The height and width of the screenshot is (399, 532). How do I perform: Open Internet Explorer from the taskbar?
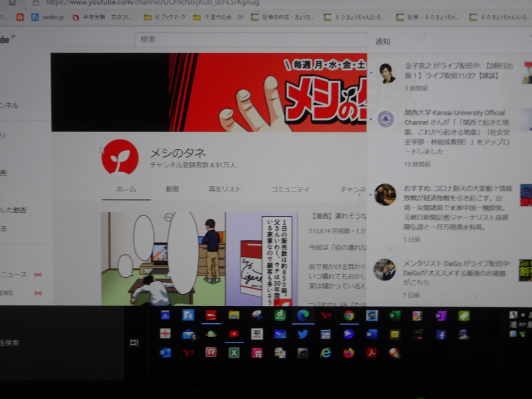[325, 353]
